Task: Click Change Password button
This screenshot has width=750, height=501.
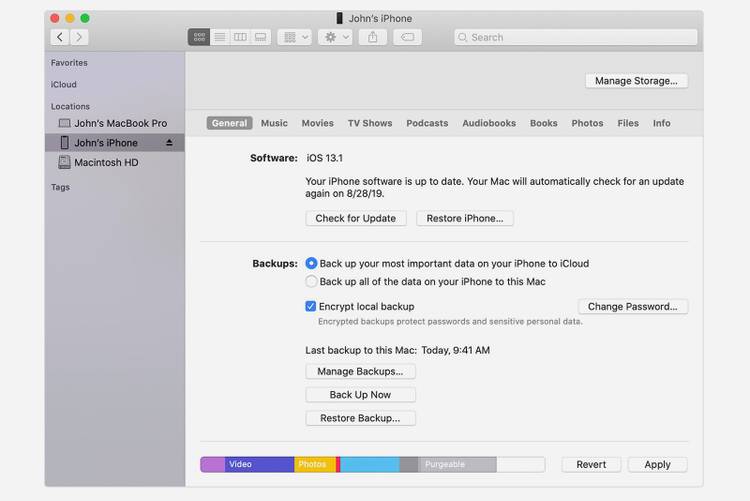Action: pyautogui.click(x=633, y=306)
